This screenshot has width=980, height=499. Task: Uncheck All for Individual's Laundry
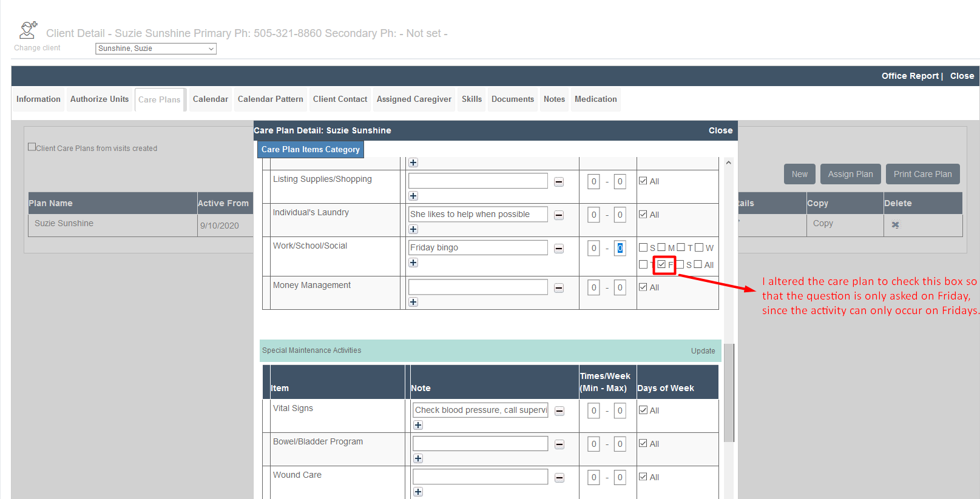(643, 214)
